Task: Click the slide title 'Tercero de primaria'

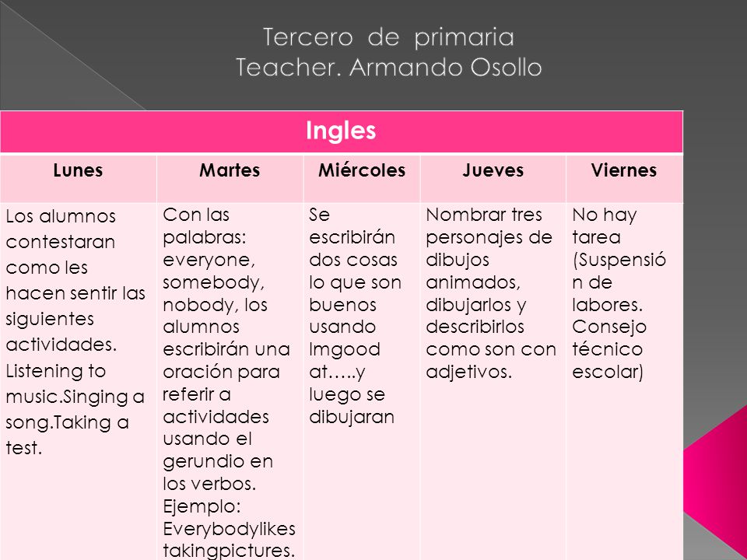Action: (x=388, y=37)
